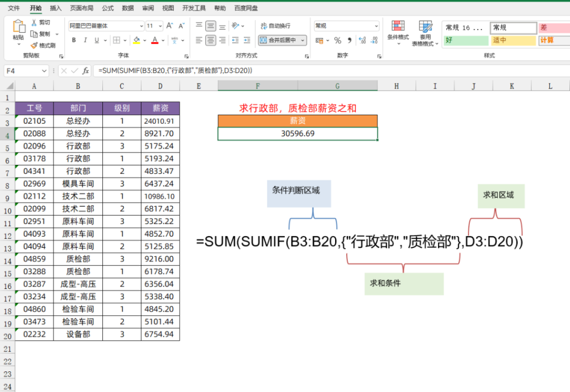Switch to the 公式 tab

[107, 8]
